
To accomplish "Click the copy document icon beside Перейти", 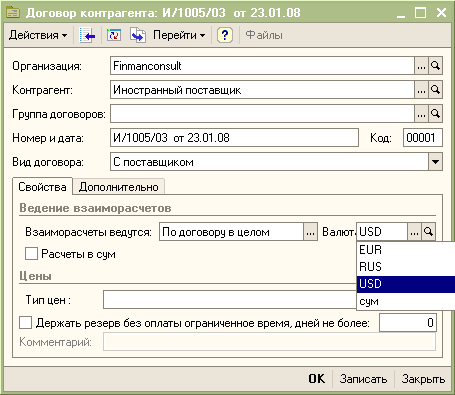I will (x=138, y=35).
